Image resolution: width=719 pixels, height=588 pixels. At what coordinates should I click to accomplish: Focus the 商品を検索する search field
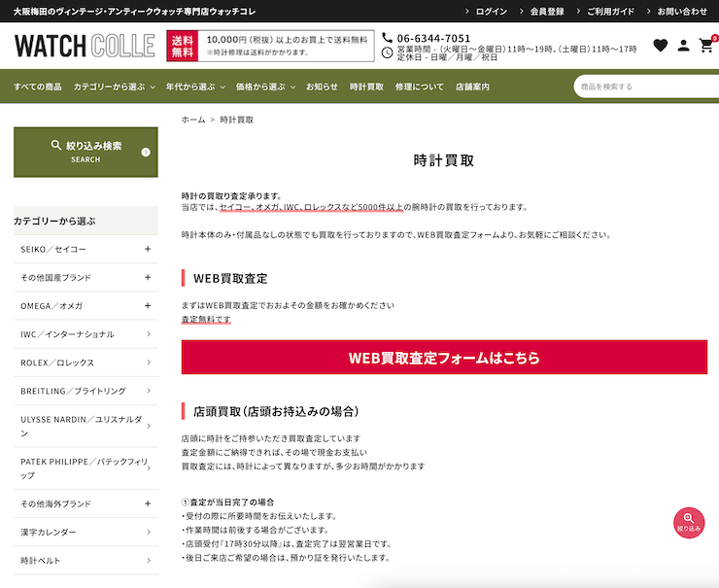point(646,86)
